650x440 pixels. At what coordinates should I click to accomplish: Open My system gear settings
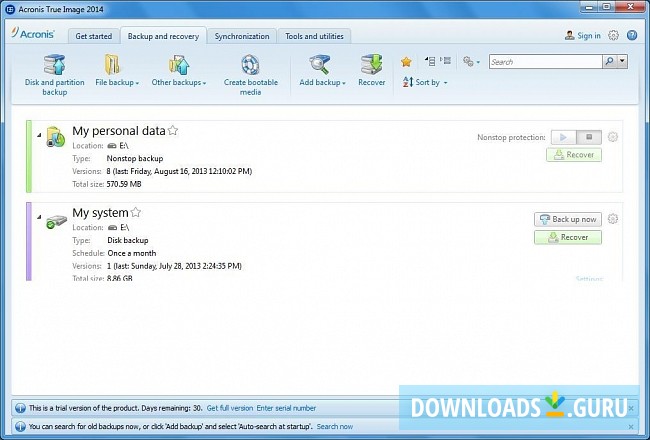click(613, 219)
